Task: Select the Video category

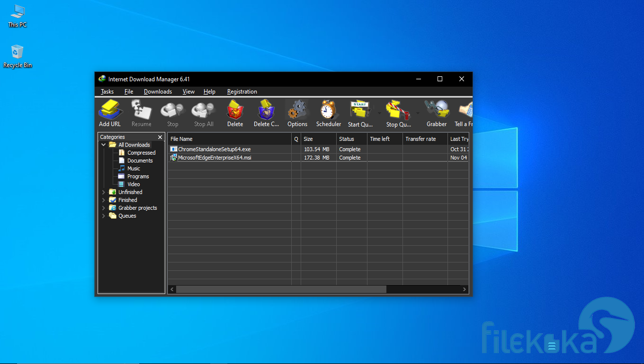Action: tap(134, 184)
